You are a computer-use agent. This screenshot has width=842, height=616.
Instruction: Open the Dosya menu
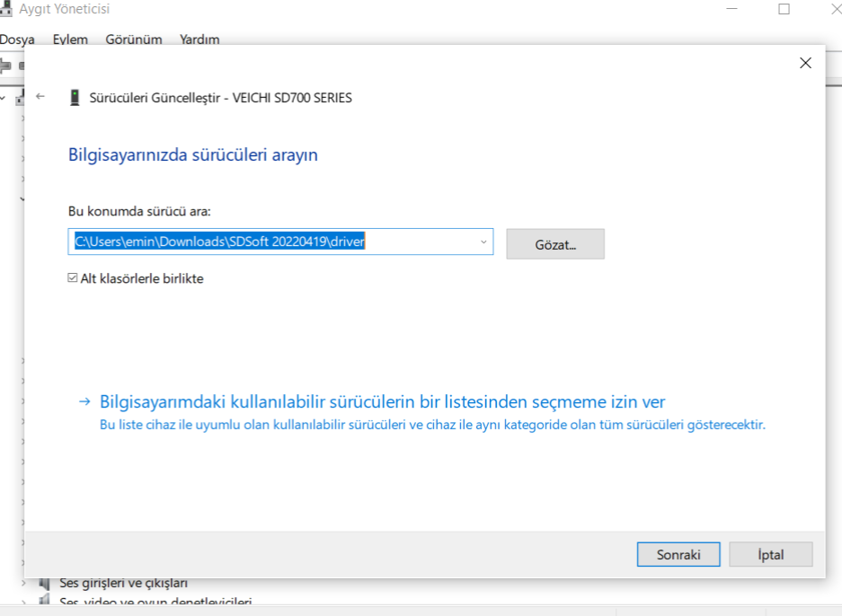[x=17, y=40]
